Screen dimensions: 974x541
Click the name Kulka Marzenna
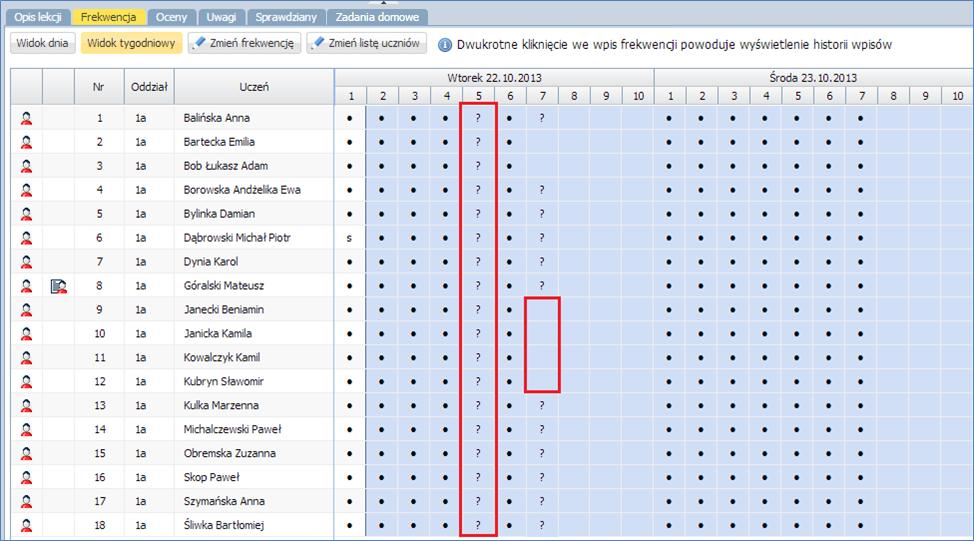221,406
